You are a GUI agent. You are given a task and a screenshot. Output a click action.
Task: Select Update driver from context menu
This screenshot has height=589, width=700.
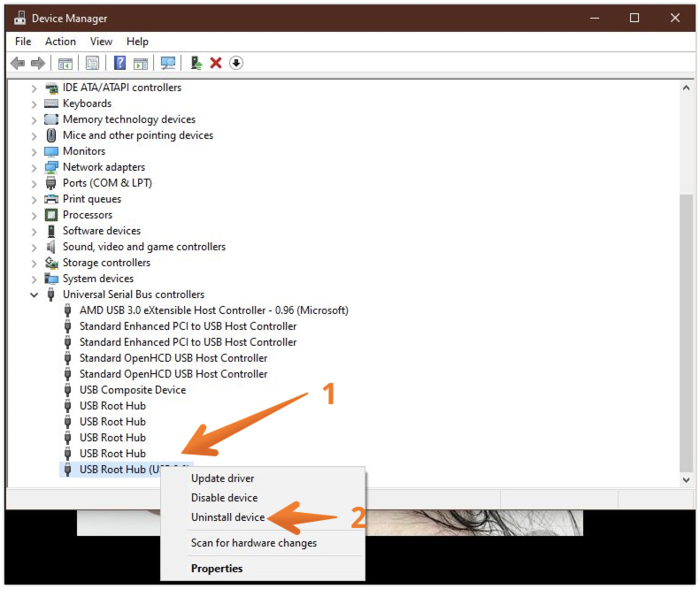[222, 478]
